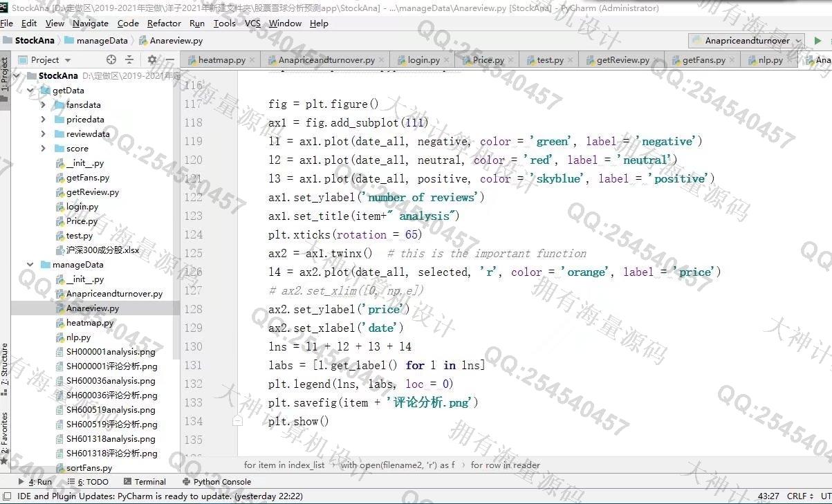The image size is (832, 504).
Task: Open the File menu
Action: [x=6, y=23]
